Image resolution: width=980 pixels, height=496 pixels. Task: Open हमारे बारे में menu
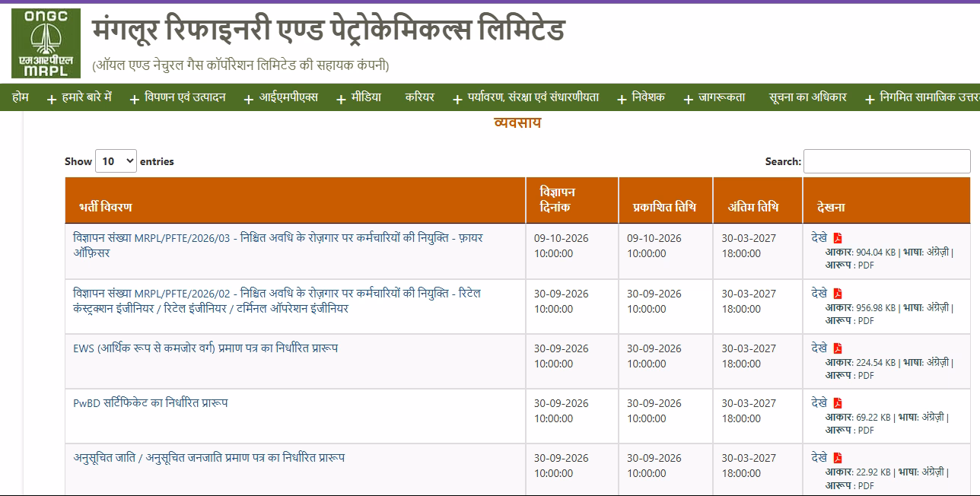pyautogui.click(x=87, y=97)
